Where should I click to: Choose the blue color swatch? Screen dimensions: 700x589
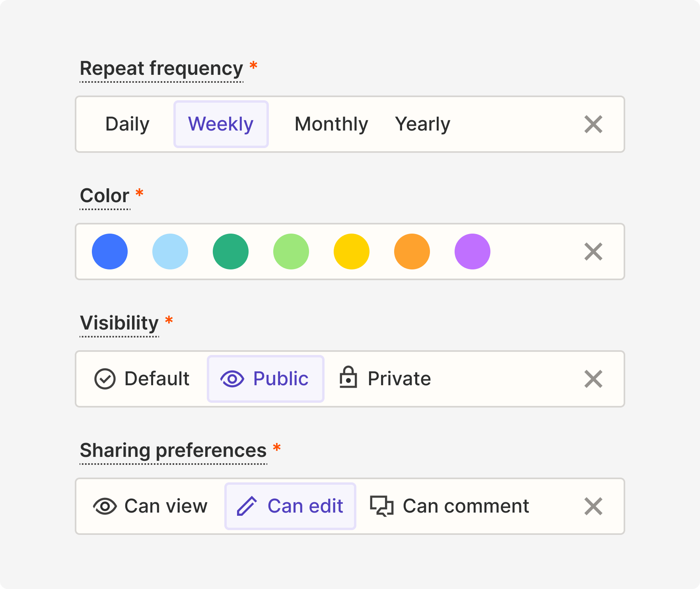(110, 252)
